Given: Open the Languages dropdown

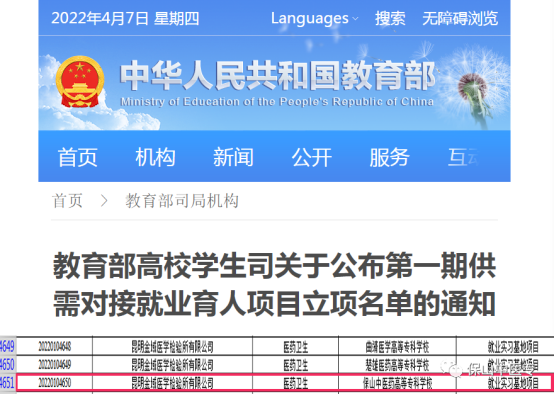Looking at the screenshot, I should (314, 18).
